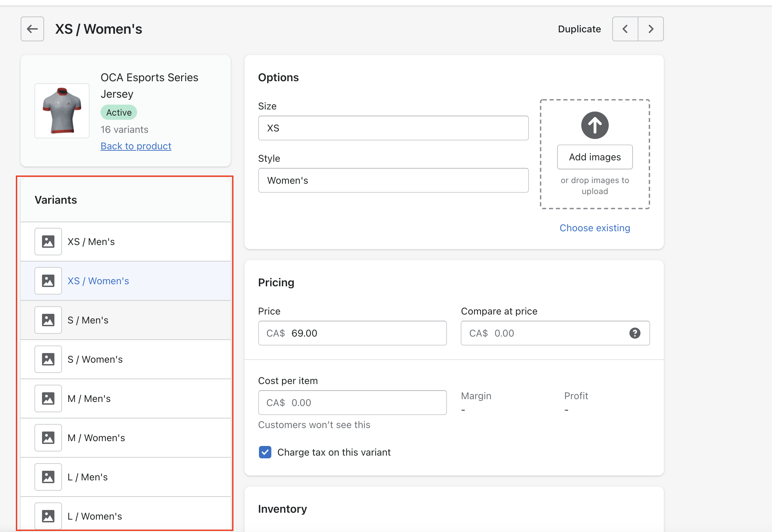Click the Choose existing link
The width and height of the screenshot is (772, 532).
(595, 228)
